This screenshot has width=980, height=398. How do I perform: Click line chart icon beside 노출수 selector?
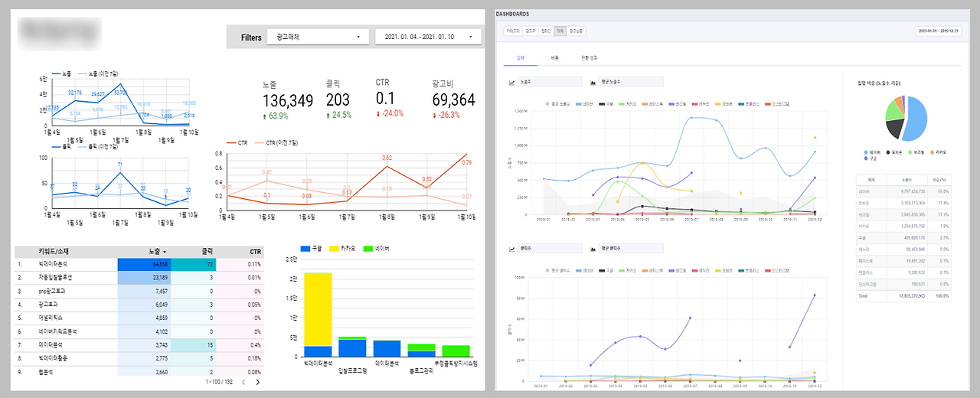point(511,82)
